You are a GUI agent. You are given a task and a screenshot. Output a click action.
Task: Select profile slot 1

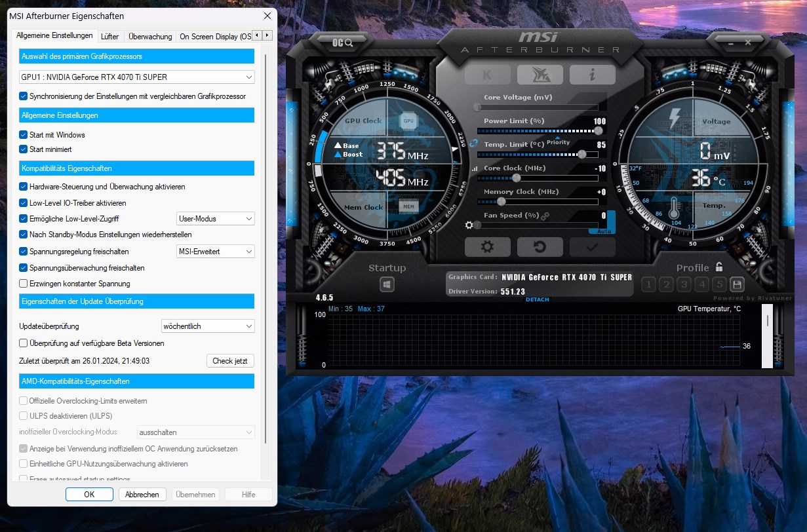(648, 284)
